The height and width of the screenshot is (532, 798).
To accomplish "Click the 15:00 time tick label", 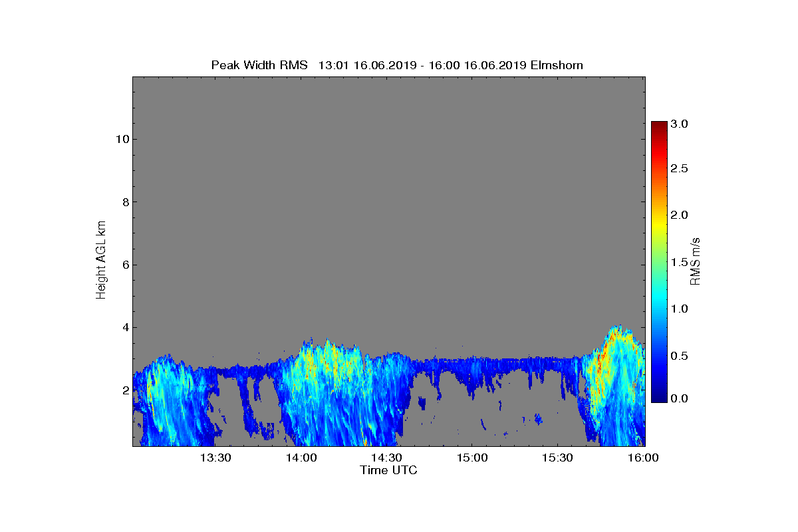I will [472, 458].
